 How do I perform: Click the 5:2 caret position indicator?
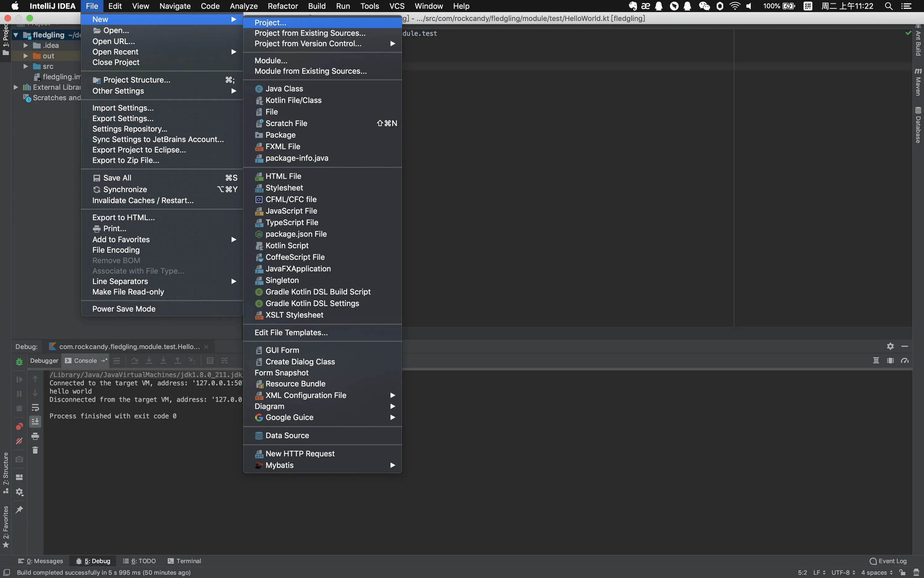pos(802,572)
